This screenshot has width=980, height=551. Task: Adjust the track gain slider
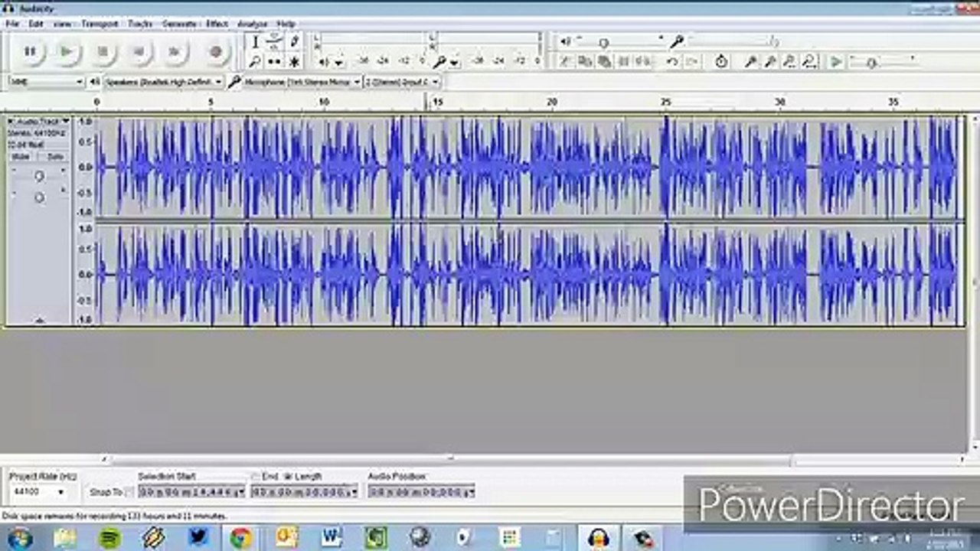39,176
